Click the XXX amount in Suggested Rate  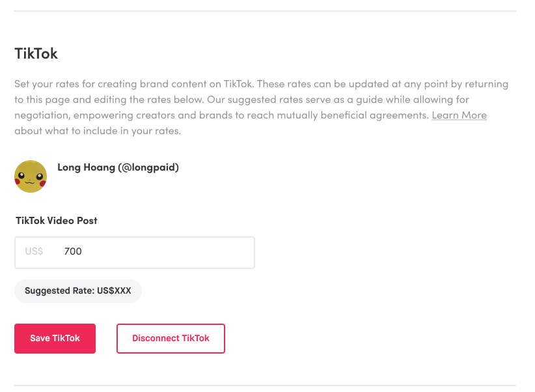pos(122,291)
